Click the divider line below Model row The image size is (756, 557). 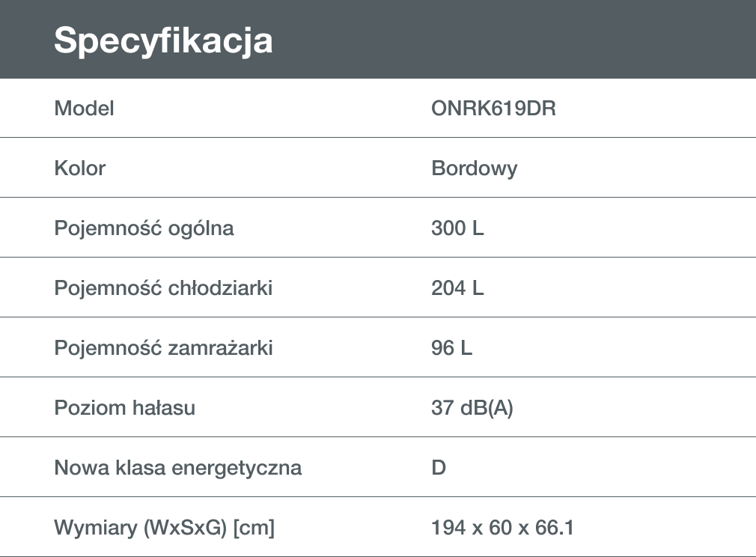pos(378,138)
